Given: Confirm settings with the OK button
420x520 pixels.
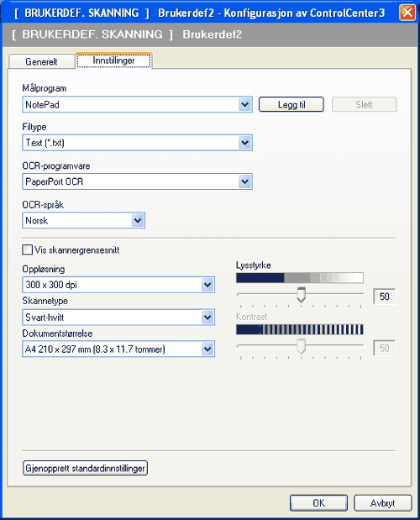Looking at the screenshot, I should [319, 503].
